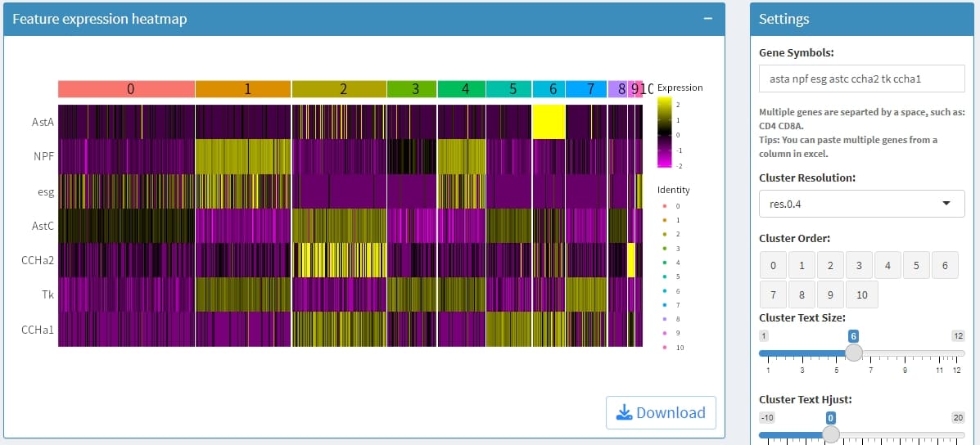The width and height of the screenshot is (980, 445).
Task: Select cluster 10 in Cluster Order
Action: point(861,294)
